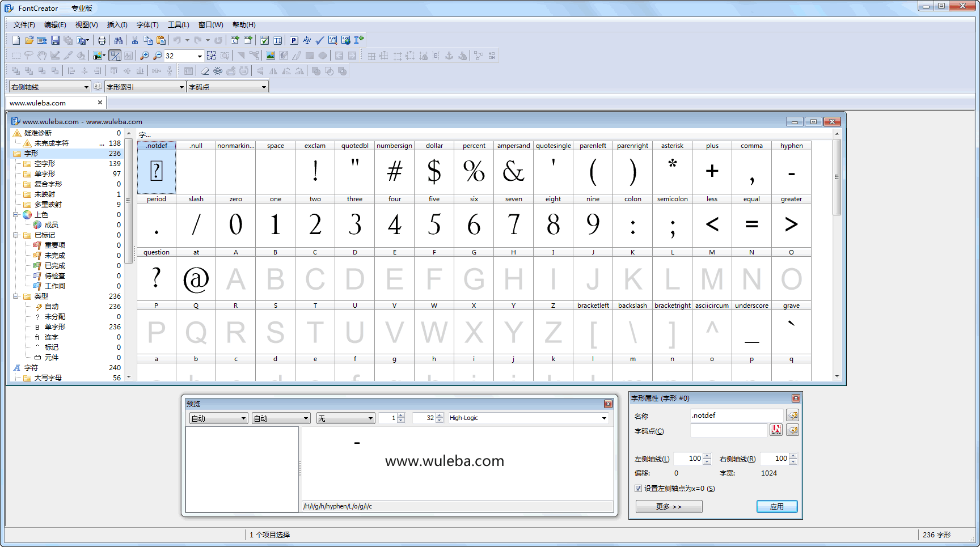Screen dimensions: 980x547
Task: Click the I+ icon in first toolbar row
Action: tap(359, 40)
